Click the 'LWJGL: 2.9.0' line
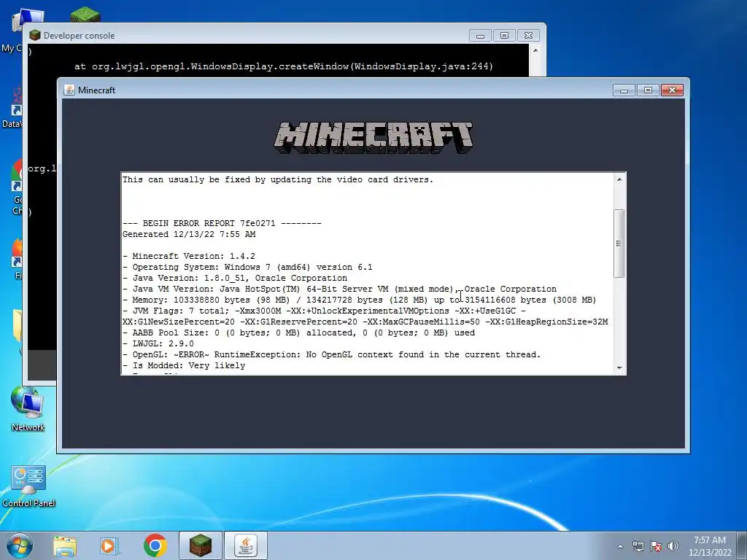This screenshot has height=560, width=747. pyautogui.click(x=158, y=344)
